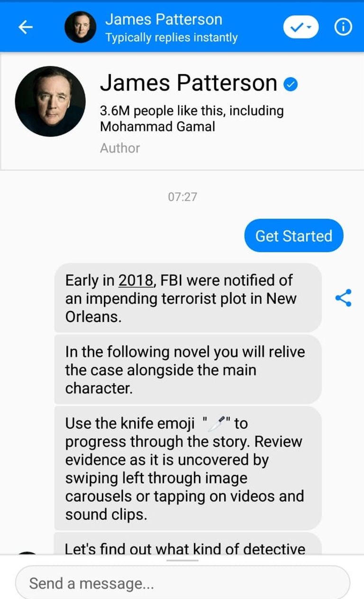
Task: Tap the back arrow in header
Action: tap(26, 28)
